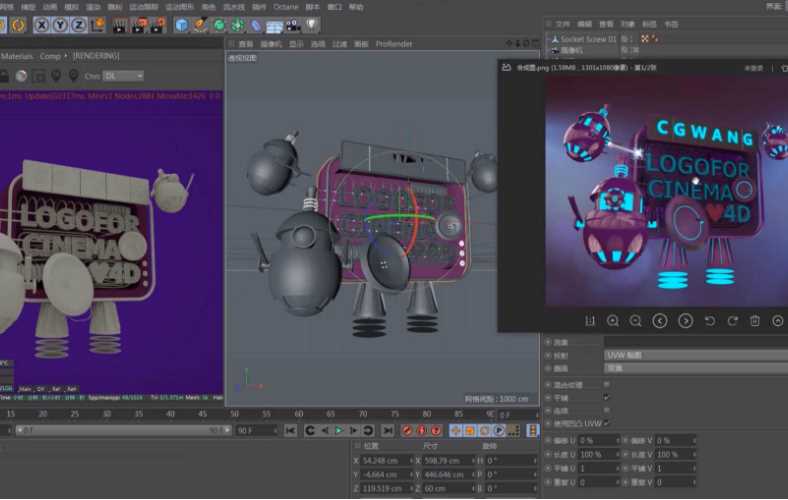Toggle the Z axis lock
Viewport: 788px width, 500px height.
coord(78,25)
